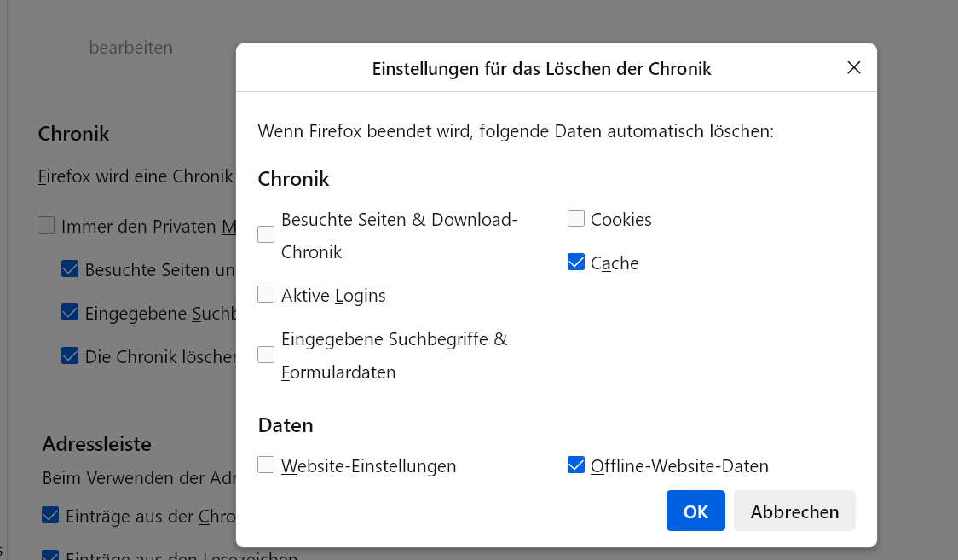Enable Besuchte Seiten & Download-Chronik in dialog
Image resolution: width=958 pixels, height=560 pixels.
[x=266, y=234]
